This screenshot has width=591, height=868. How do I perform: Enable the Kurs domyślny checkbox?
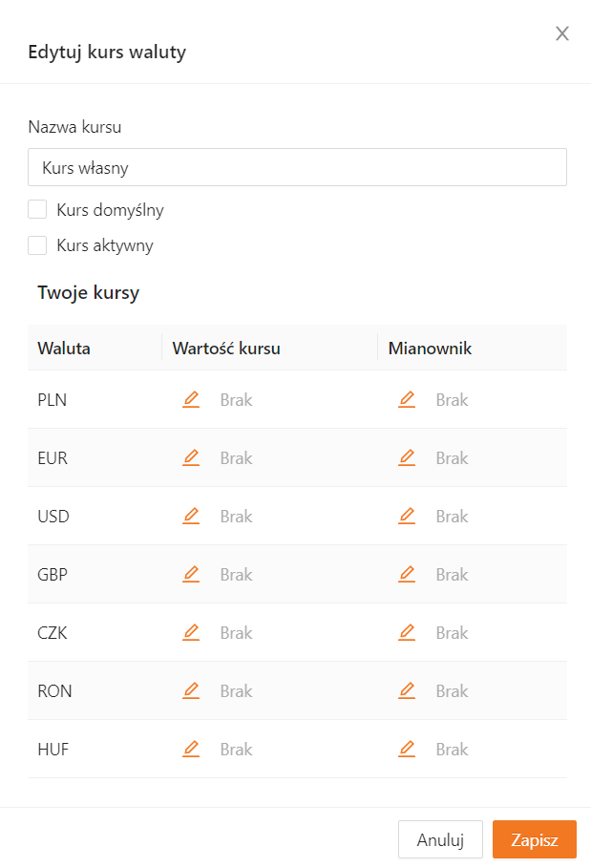(x=37, y=210)
